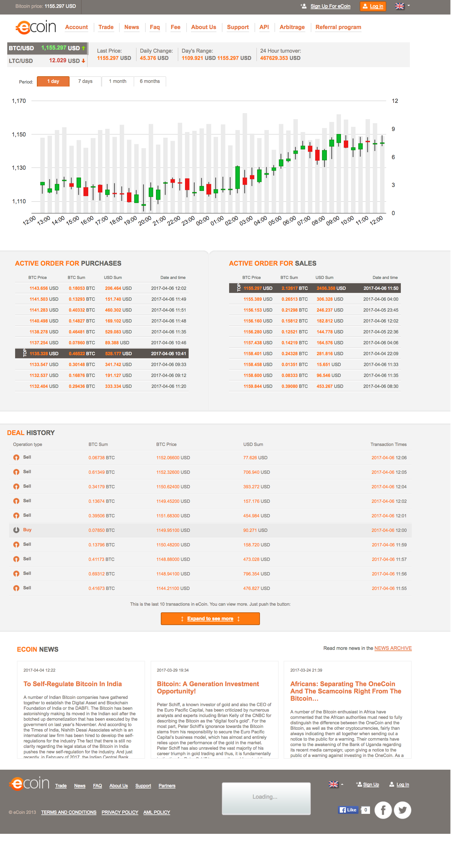Screen dimensions: 451x868
Task: Open AML POLICY in footer
Action: (157, 812)
